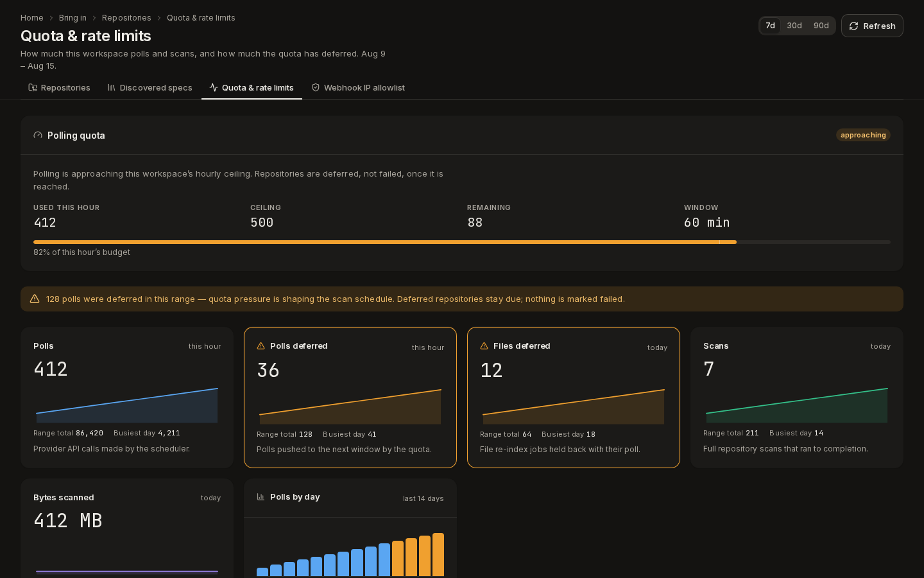This screenshot has height=578, width=924.
Task: Select the 7d time range
Action: 771,26
